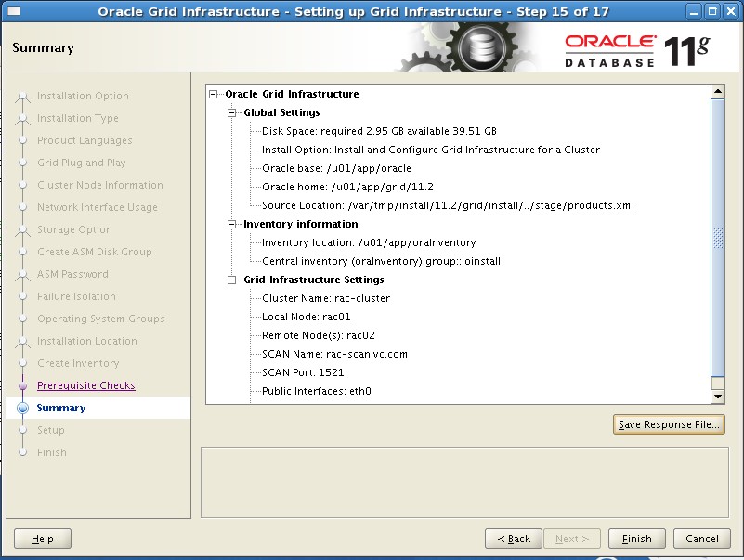Image resolution: width=744 pixels, height=560 pixels.
Task: Select Local Node rac01 row
Action: (306, 317)
